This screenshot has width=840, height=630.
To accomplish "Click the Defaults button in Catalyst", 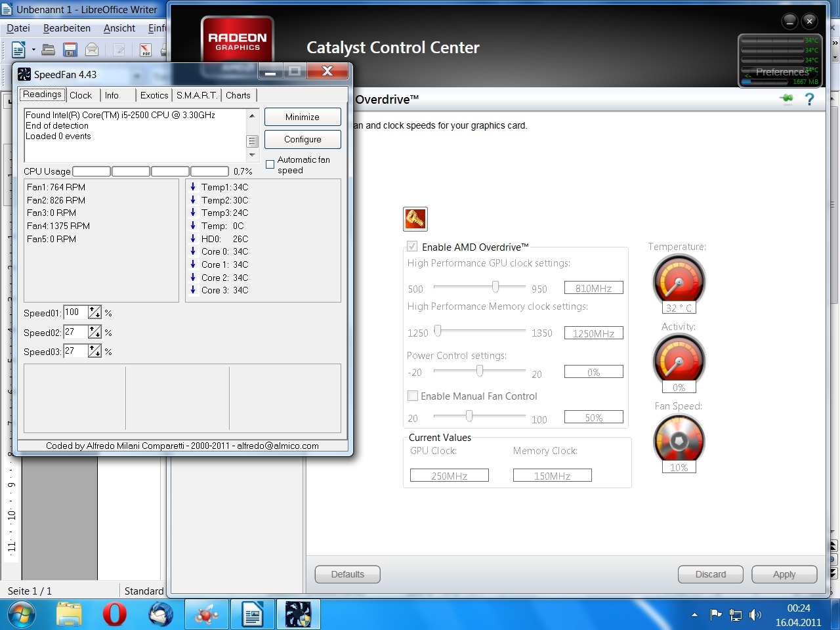I will (x=348, y=574).
